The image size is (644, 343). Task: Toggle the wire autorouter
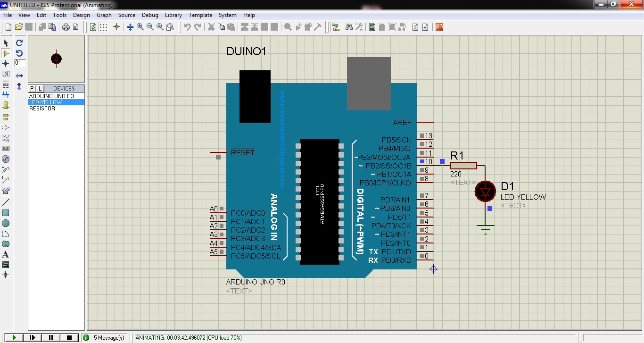pos(336,27)
